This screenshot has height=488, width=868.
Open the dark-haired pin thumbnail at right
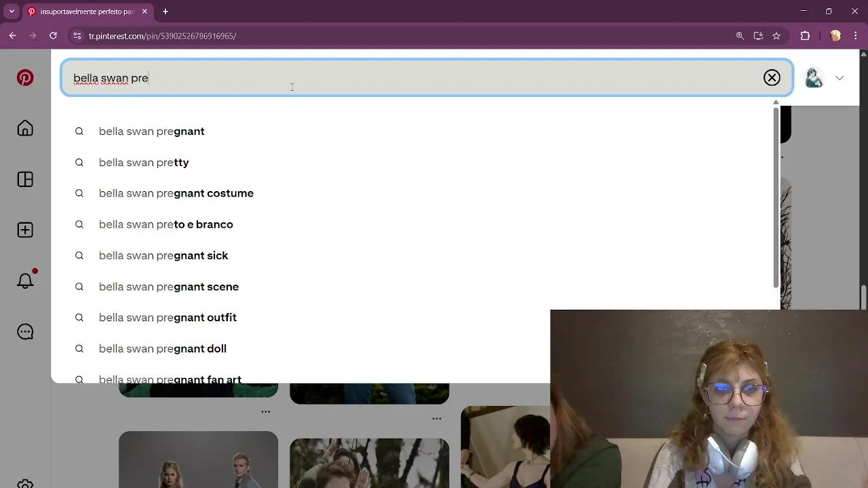tap(505, 447)
